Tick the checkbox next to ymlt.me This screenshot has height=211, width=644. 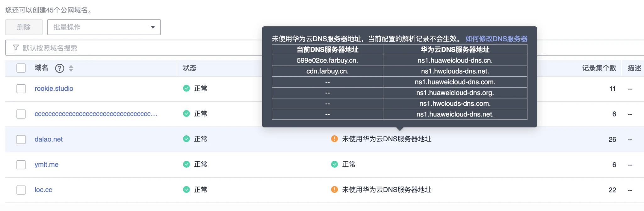coord(21,165)
